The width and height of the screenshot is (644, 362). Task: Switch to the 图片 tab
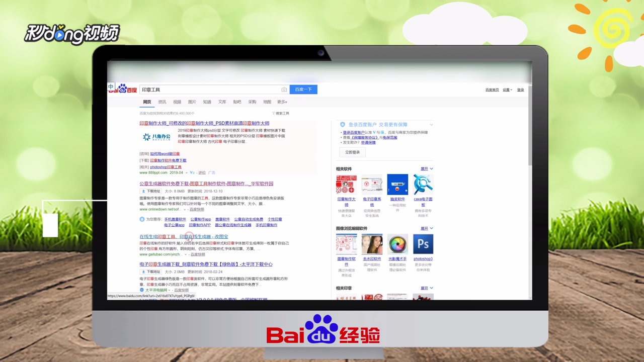(192, 102)
